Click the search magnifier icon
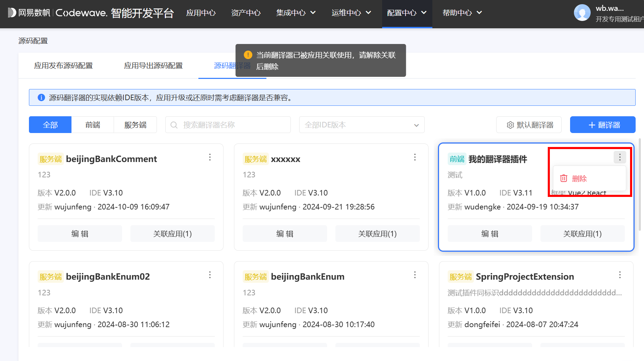The image size is (644, 361). pyautogui.click(x=174, y=125)
